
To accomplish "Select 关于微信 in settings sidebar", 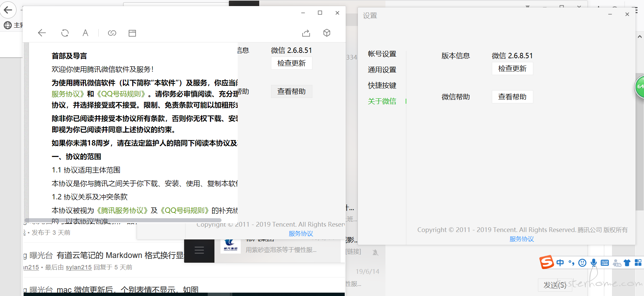I will (x=382, y=101).
